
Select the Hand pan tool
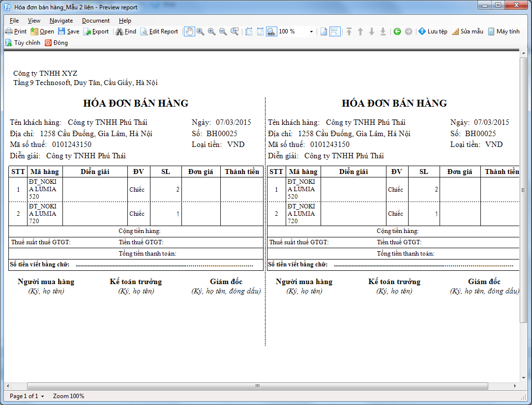(189, 31)
